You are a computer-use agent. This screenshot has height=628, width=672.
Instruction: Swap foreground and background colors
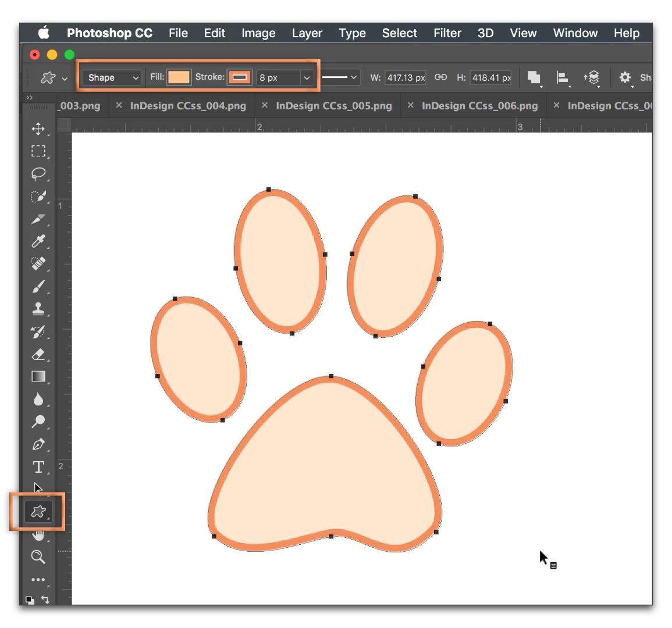click(45, 600)
